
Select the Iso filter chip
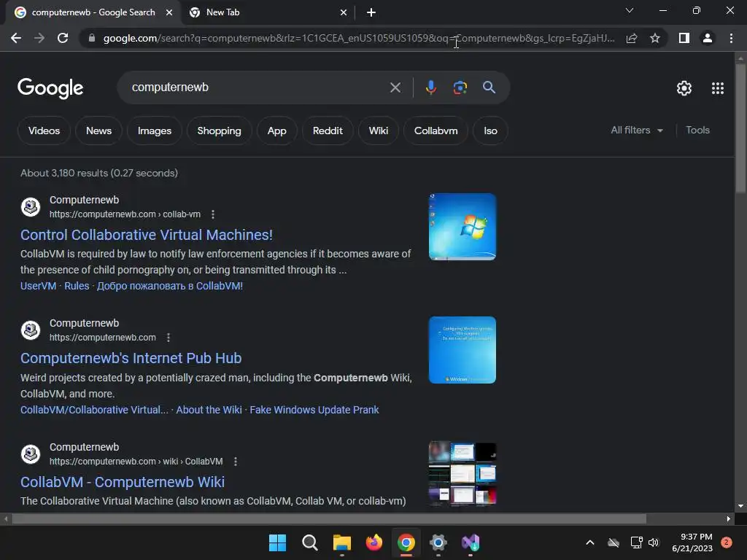[490, 131]
